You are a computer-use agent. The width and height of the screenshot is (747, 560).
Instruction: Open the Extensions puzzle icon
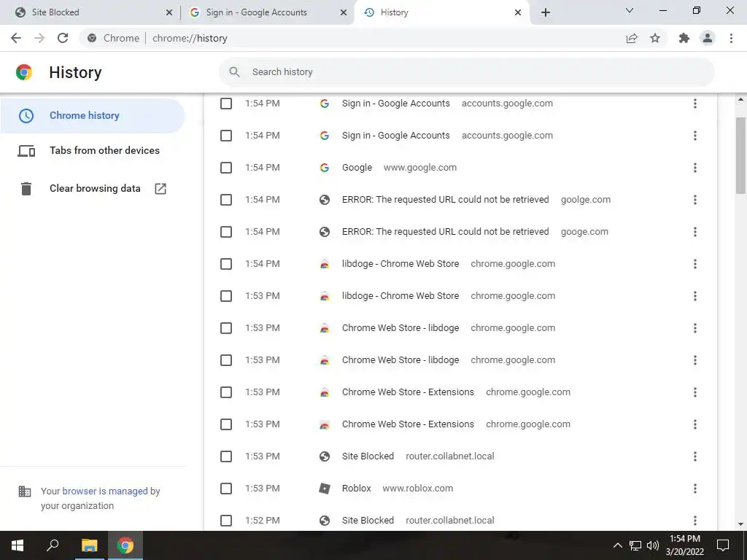pos(684,38)
